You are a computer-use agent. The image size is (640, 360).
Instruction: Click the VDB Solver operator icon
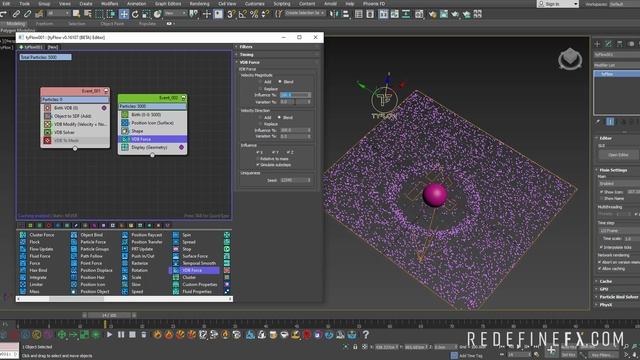[x=47, y=132]
